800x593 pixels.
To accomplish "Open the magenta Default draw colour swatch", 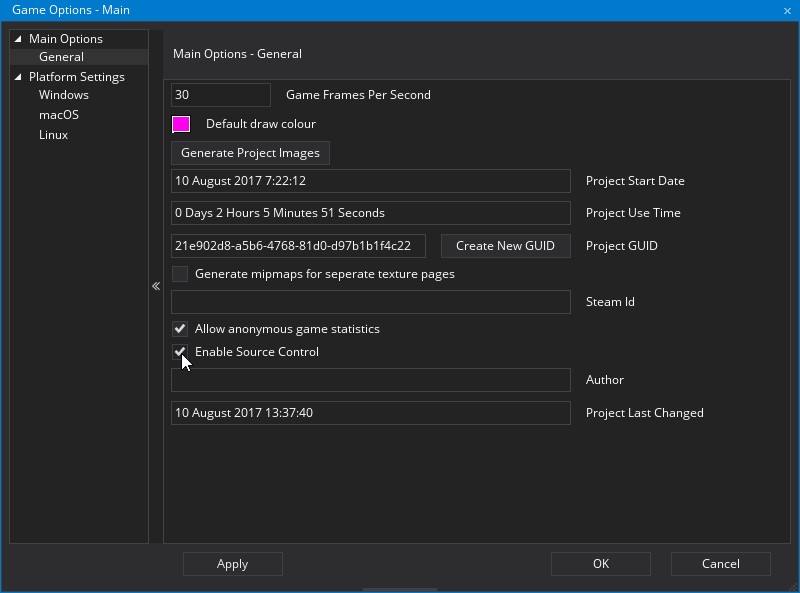I will pyautogui.click(x=181, y=124).
